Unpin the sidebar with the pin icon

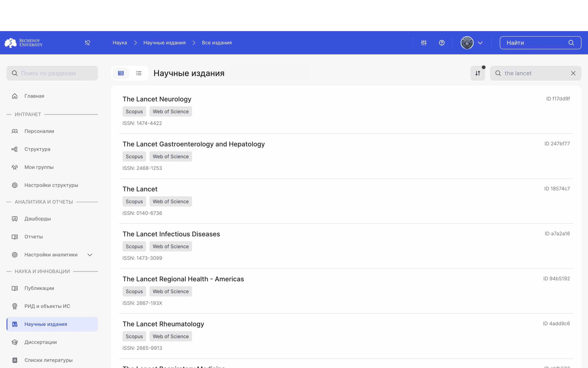pos(87,43)
